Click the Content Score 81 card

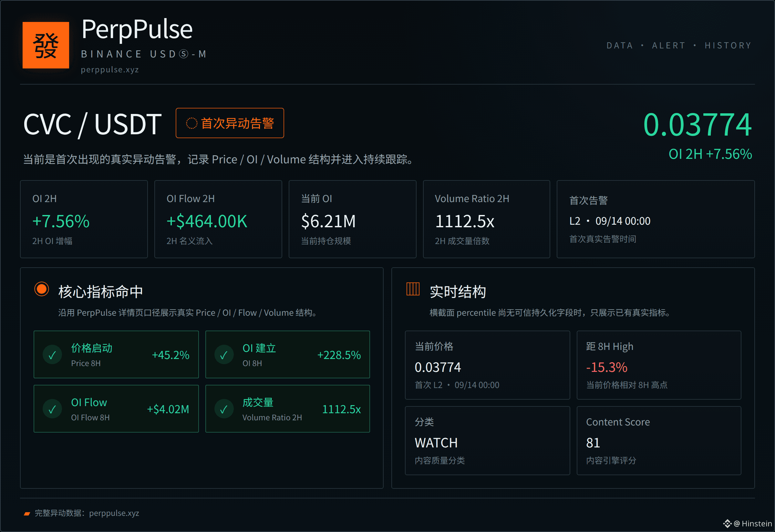tap(659, 441)
